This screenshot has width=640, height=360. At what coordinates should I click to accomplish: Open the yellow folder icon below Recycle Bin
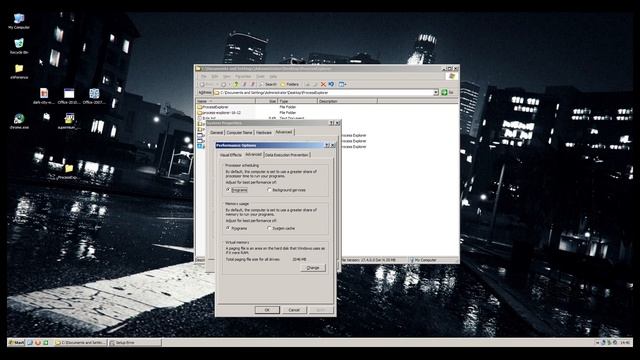pyautogui.click(x=19, y=71)
